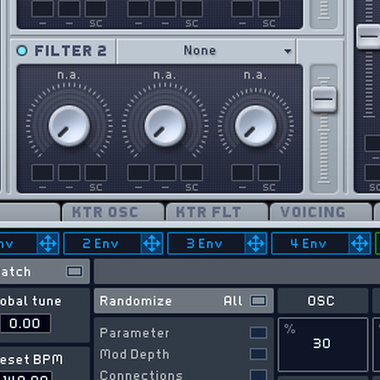This screenshot has width=380, height=380.
Task: Toggle the Filter 2 power LED
Action: [22, 51]
